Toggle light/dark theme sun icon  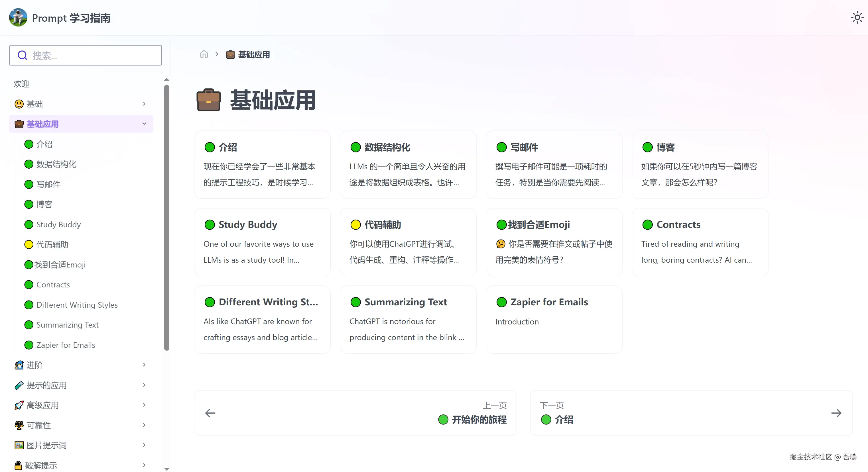pos(857,17)
